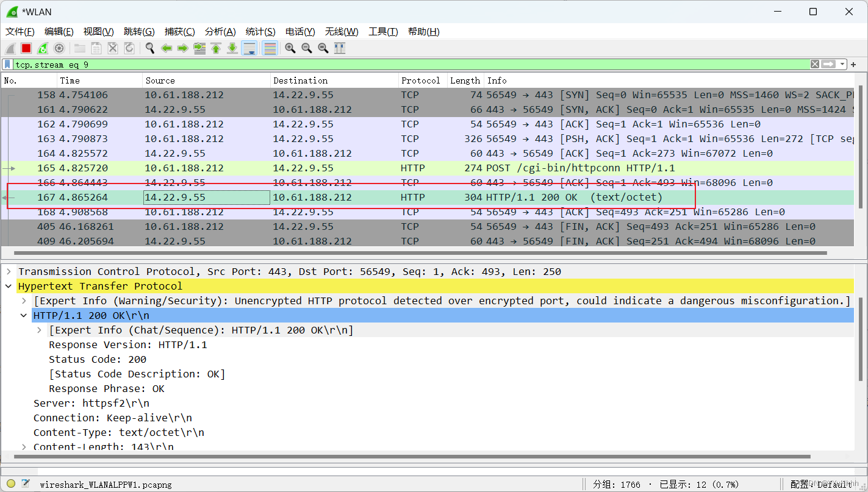Click the display filter input field
The height and width of the screenshot is (492, 868).
click(412, 64)
